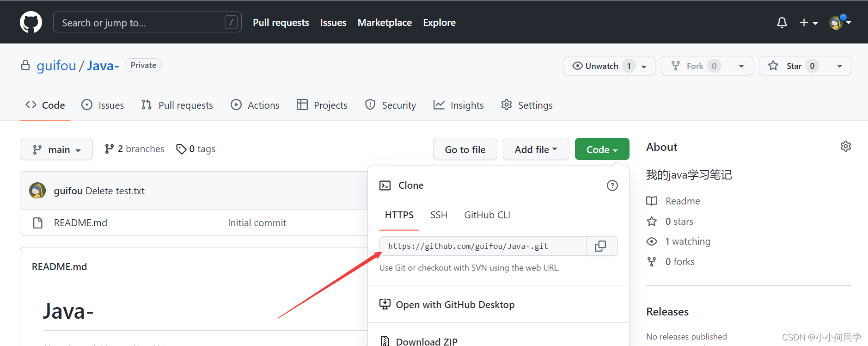Click the README.md file icon

point(38,223)
